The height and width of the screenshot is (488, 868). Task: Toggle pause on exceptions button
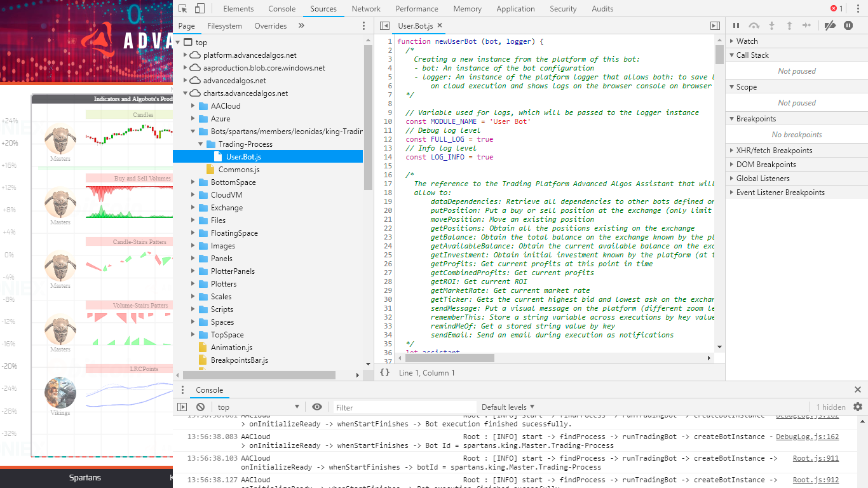848,25
